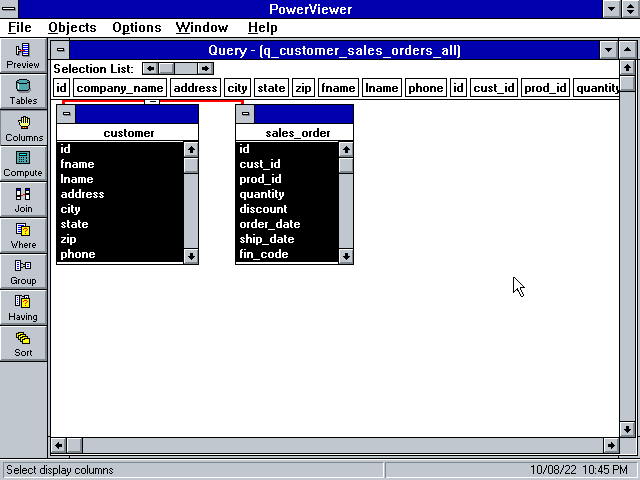Viewport: 640px width, 480px height.
Task: Toggle lname column in customer table
Action: [120, 179]
